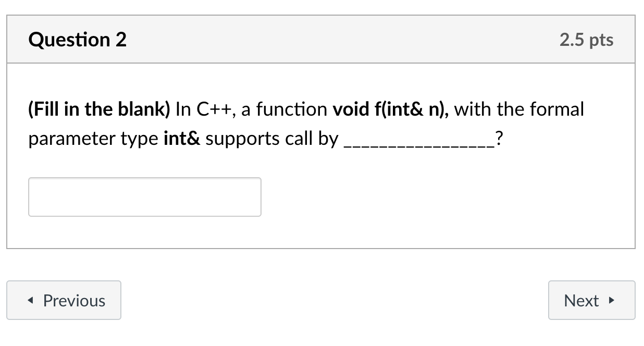Advance to the next question with Next
Viewport: 644px width, 346px height.
coord(591,300)
